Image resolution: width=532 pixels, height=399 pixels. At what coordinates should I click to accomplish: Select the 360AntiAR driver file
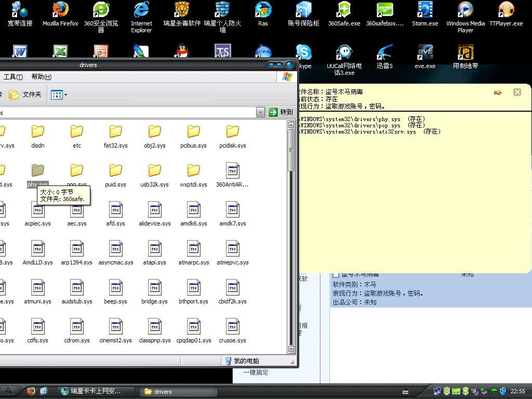point(232,171)
